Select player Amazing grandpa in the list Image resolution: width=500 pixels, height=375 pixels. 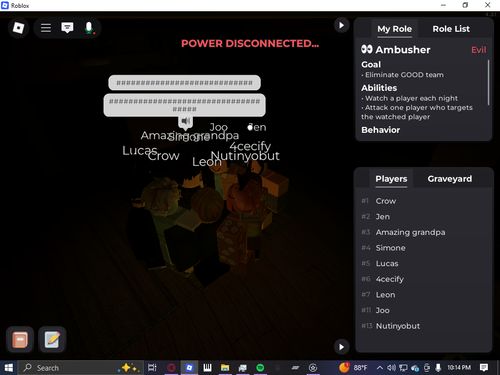coord(423,232)
